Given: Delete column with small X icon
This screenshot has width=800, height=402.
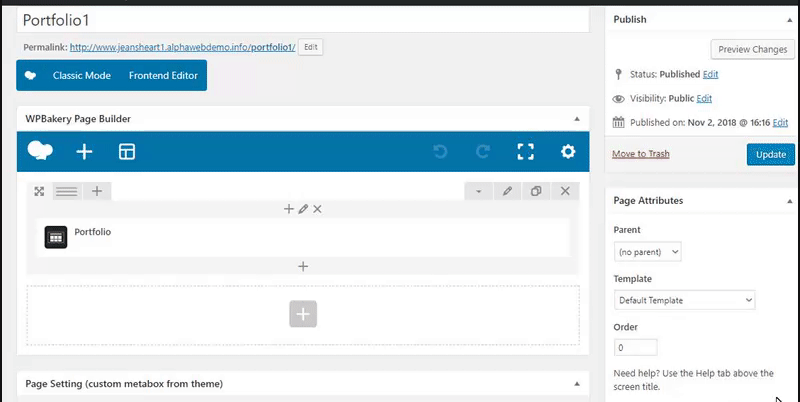Looking at the screenshot, I should [317, 209].
